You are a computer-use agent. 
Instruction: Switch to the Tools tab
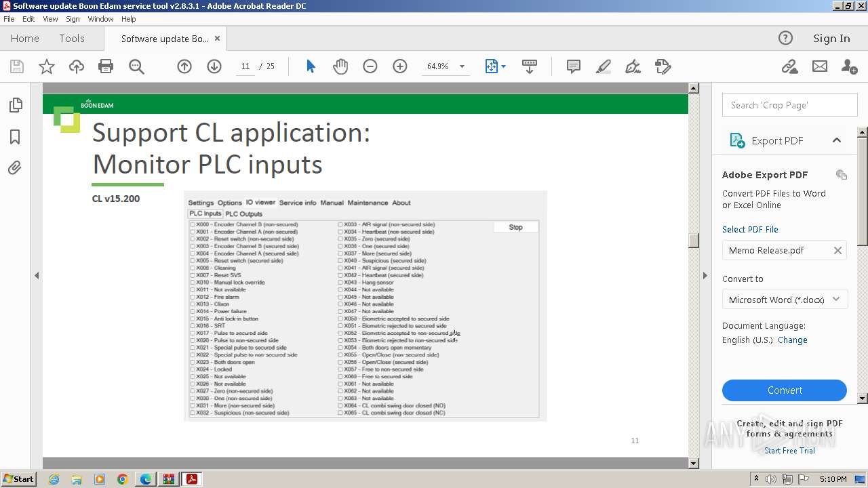[72, 39]
